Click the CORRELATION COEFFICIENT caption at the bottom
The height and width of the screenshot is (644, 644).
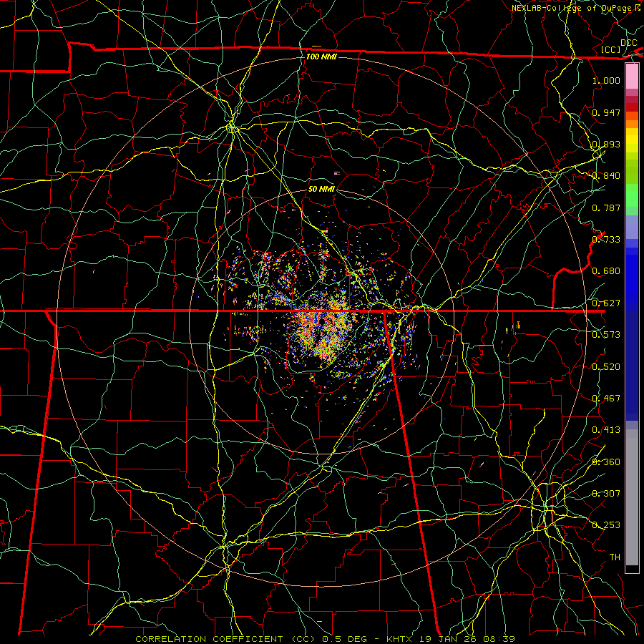pyautogui.click(x=325, y=639)
